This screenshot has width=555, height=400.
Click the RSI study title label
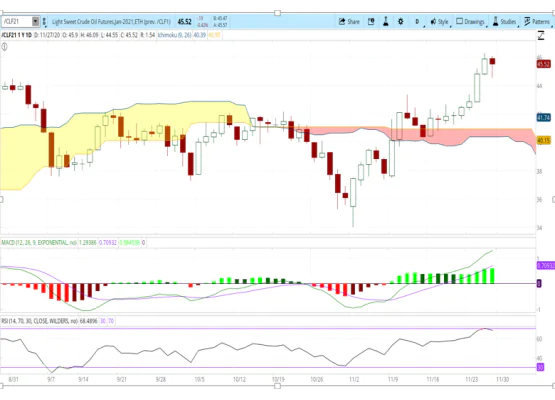(x=39, y=321)
